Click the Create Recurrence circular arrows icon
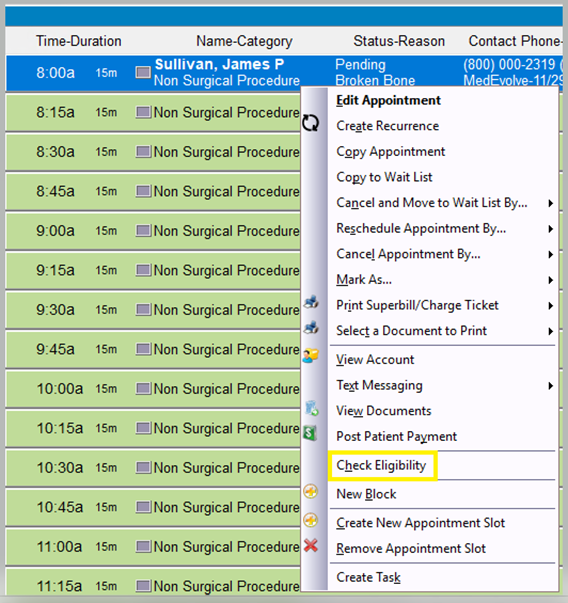568x603 pixels. [x=310, y=123]
